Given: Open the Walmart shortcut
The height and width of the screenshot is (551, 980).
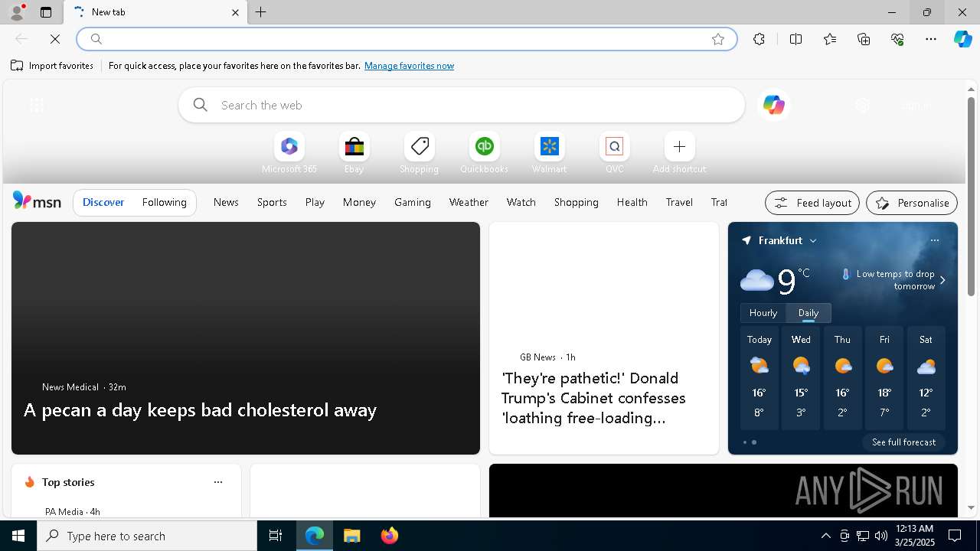Looking at the screenshot, I should click(549, 153).
